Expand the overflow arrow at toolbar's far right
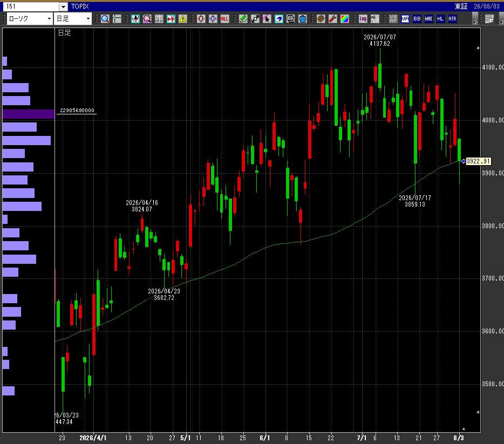The image size is (504, 444). pos(501,19)
